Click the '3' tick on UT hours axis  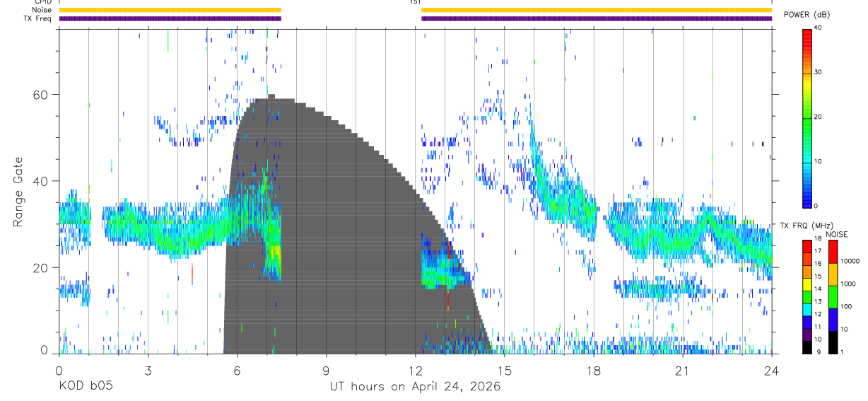click(148, 371)
